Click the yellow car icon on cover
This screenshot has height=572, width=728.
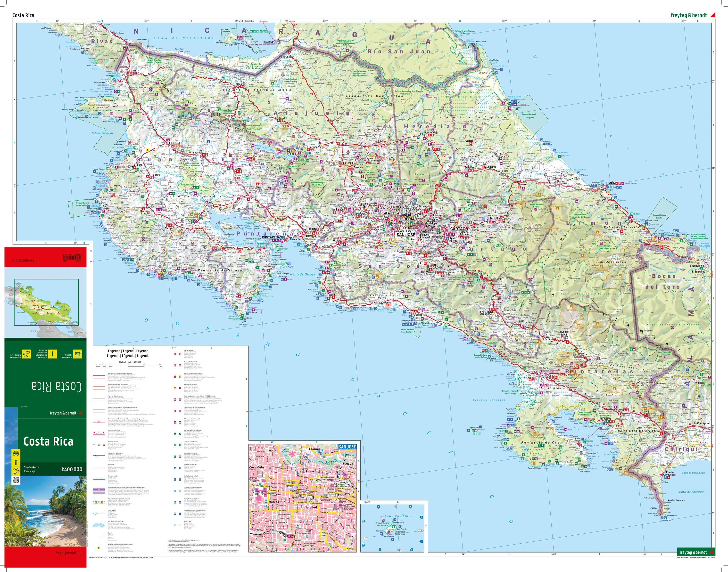pos(16,453)
